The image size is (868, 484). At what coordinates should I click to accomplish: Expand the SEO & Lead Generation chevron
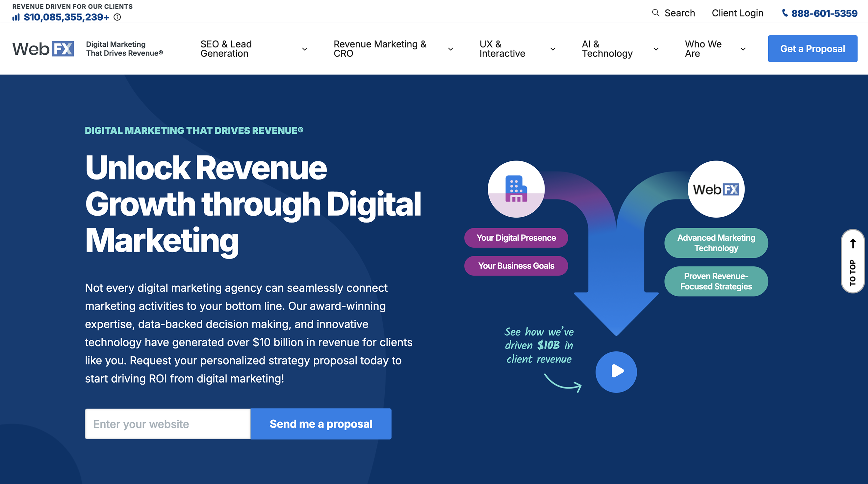click(305, 49)
